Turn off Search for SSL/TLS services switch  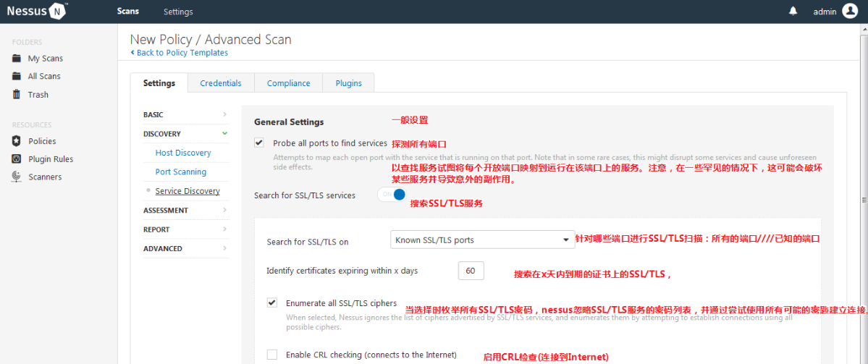pyautogui.click(x=392, y=195)
